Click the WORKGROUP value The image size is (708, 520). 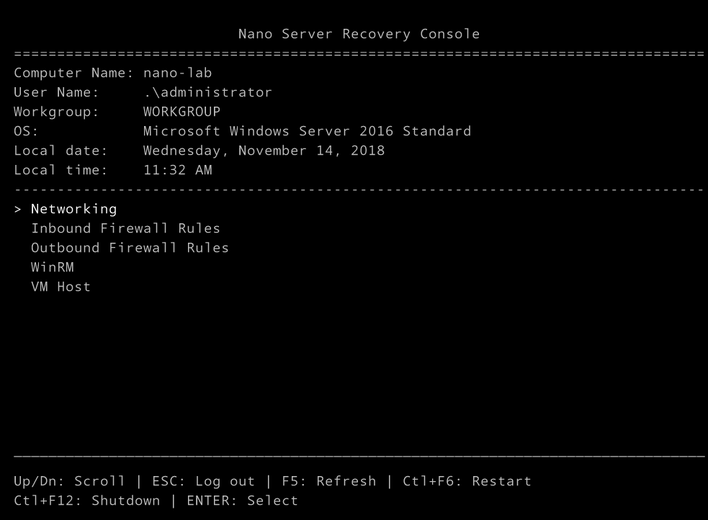[182, 111]
